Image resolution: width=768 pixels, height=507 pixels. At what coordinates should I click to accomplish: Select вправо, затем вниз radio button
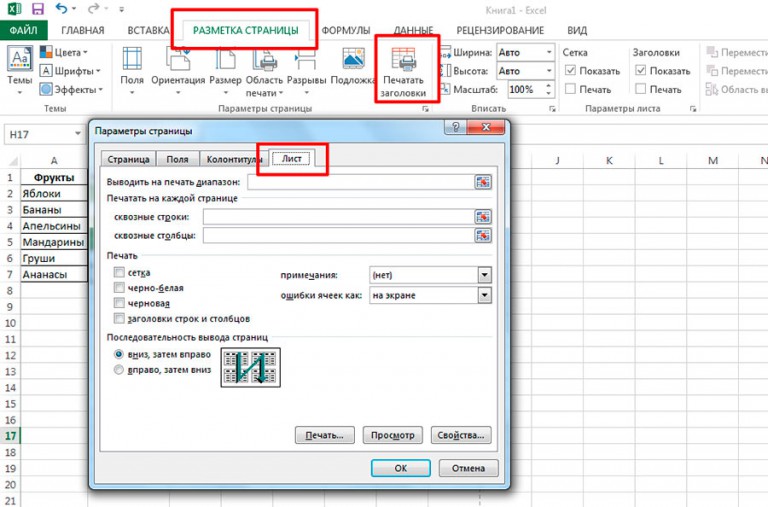pyautogui.click(x=119, y=369)
